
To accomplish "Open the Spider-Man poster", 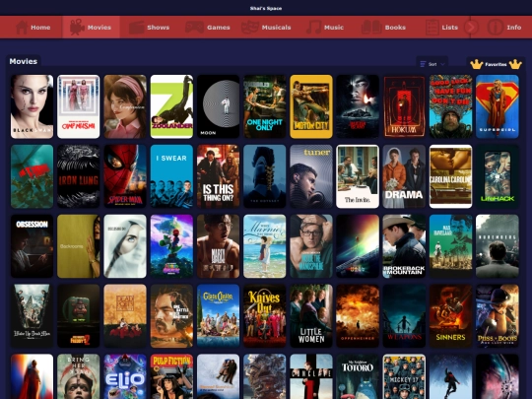I will coord(125,176).
